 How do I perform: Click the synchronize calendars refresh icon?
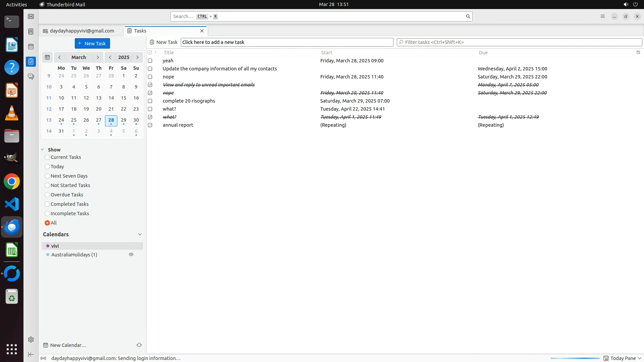tap(139, 345)
